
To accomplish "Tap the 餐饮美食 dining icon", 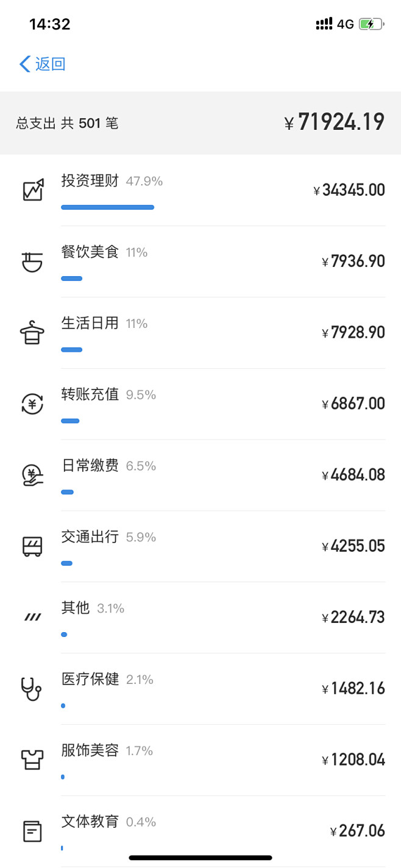I will 32,261.
